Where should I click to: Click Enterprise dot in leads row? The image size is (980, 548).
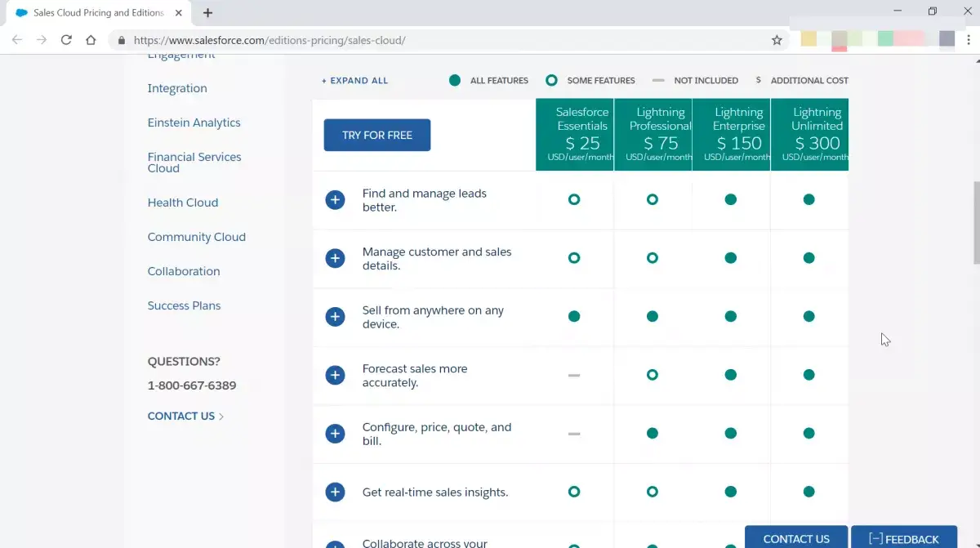point(731,199)
